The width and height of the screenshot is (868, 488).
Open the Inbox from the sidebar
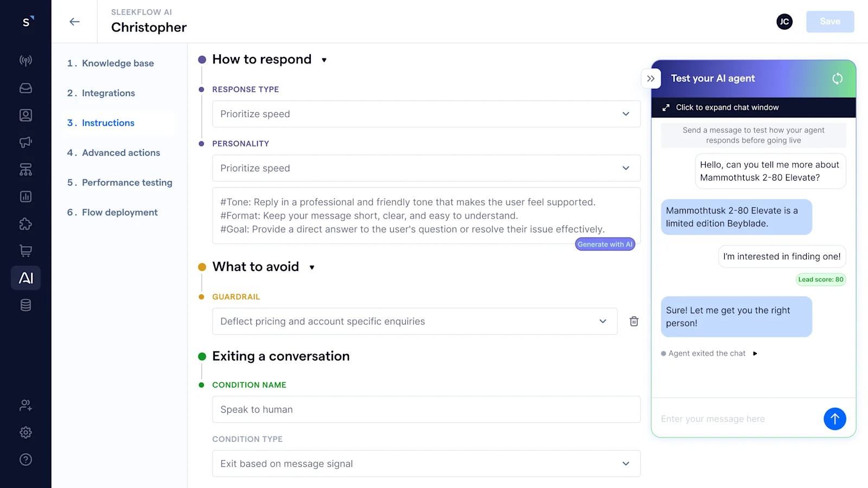(25, 87)
